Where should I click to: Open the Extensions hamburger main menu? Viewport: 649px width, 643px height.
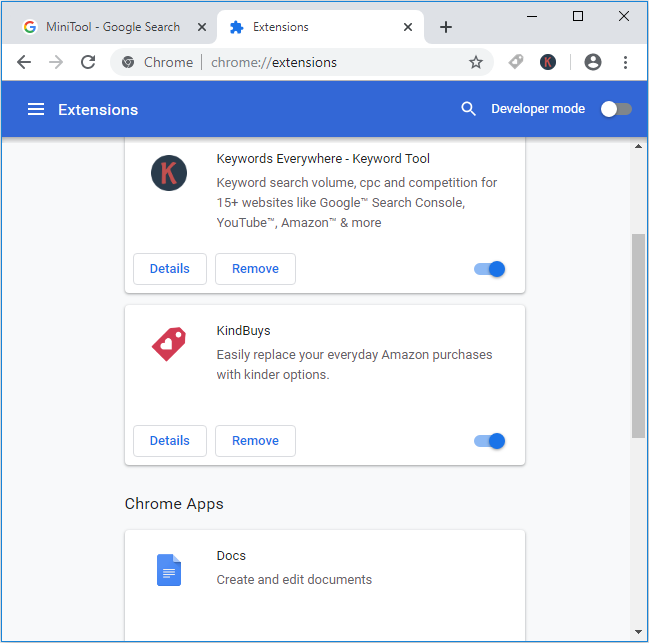(x=36, y=109)
